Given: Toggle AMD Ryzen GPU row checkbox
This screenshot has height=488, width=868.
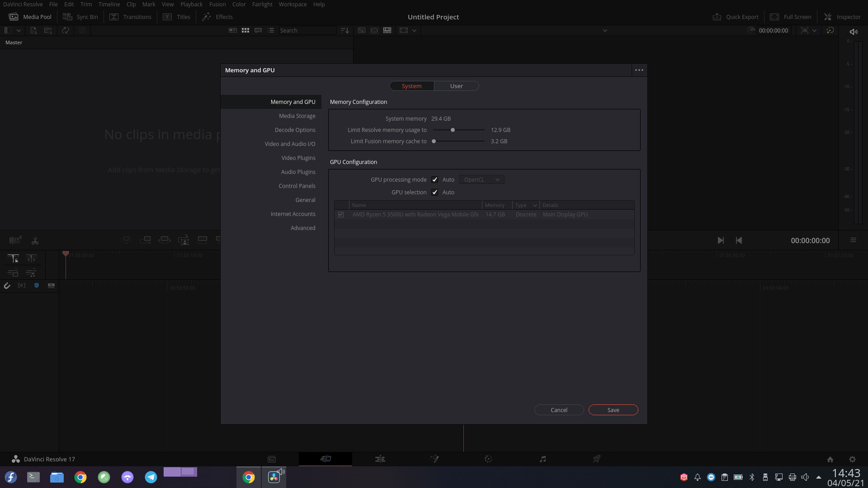Looking at the screenshot, I should (x=341, y=215).
